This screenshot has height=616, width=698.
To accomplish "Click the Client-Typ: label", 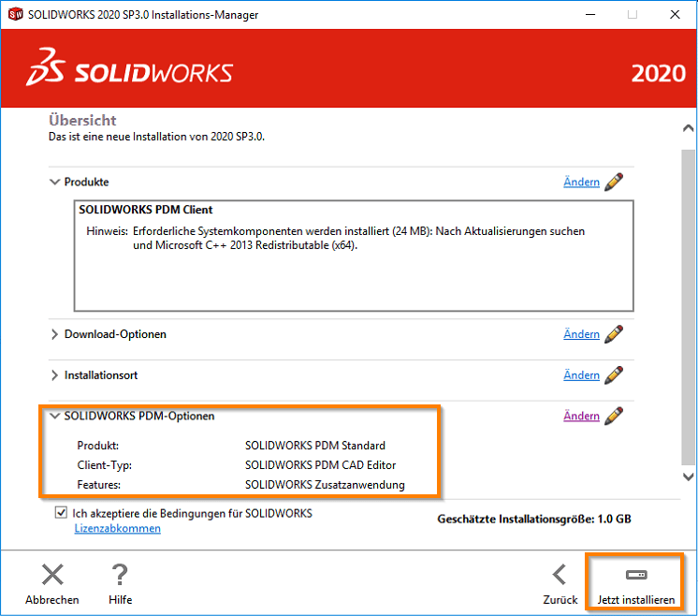I will (x=105, y=465).
